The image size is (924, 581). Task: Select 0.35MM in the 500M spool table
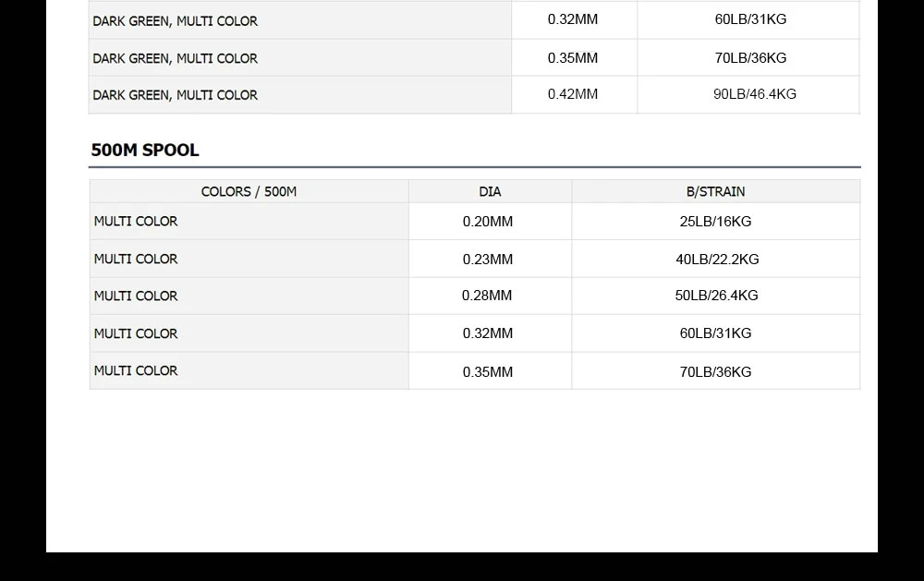pos(488,371)
